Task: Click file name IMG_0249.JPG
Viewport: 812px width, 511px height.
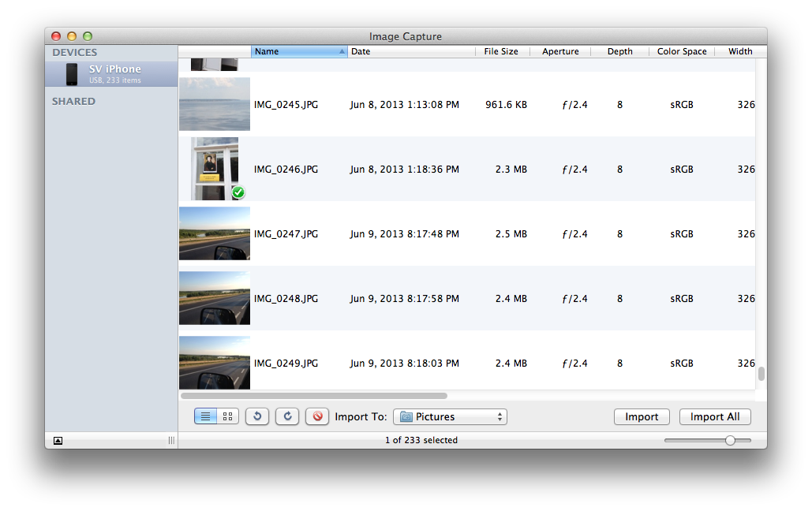Action: click(x=286, y=364)
